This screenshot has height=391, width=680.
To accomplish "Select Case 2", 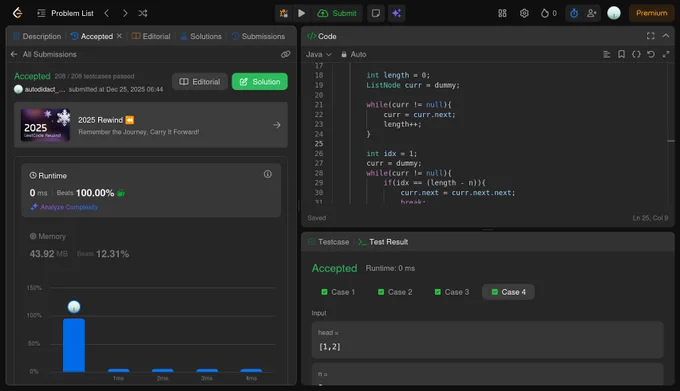I will click(395, 292).
